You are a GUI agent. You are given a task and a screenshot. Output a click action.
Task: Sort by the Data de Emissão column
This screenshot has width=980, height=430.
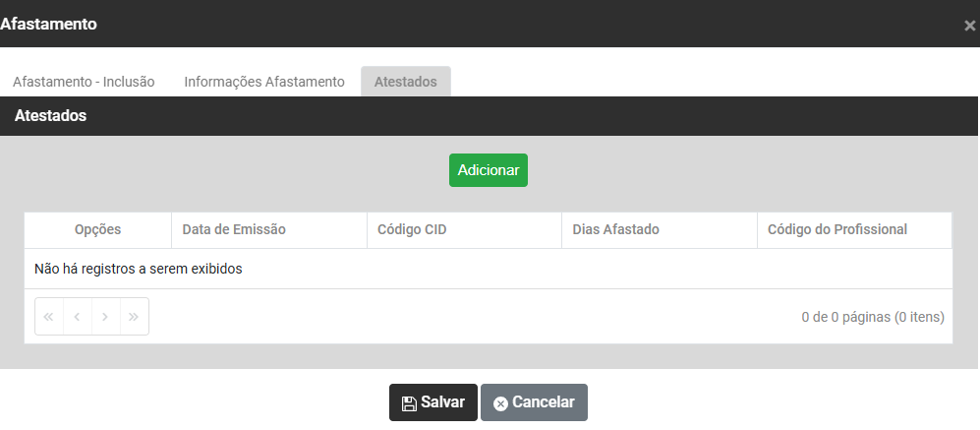(x=234, y=230)
